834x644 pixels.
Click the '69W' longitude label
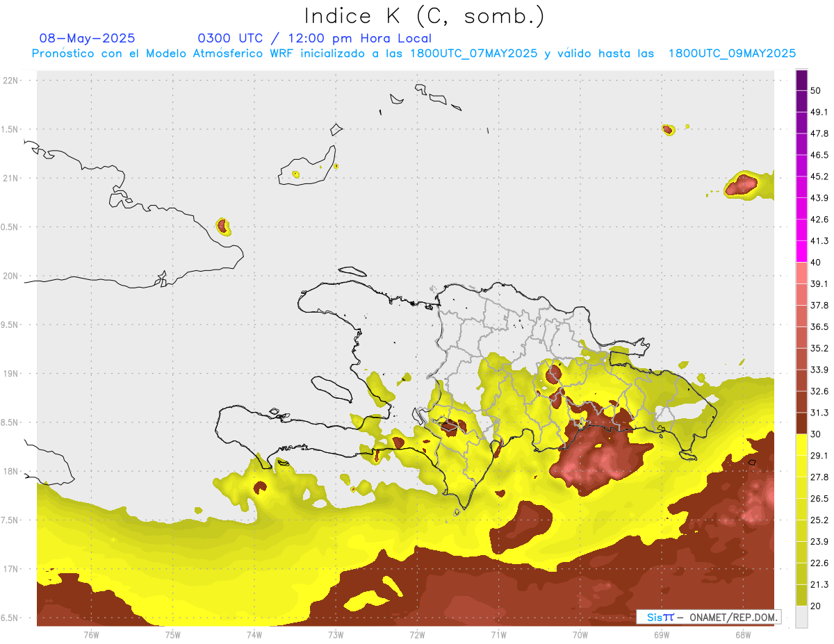661,635
